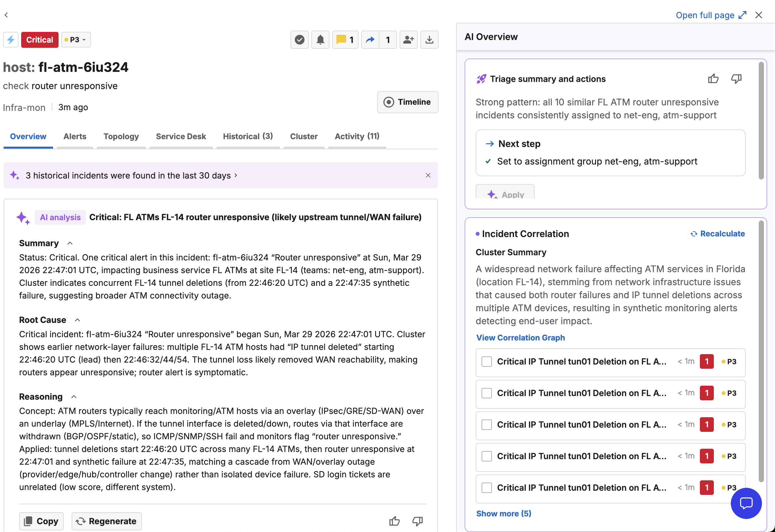Click the bell snooze icon

[320, 40]
